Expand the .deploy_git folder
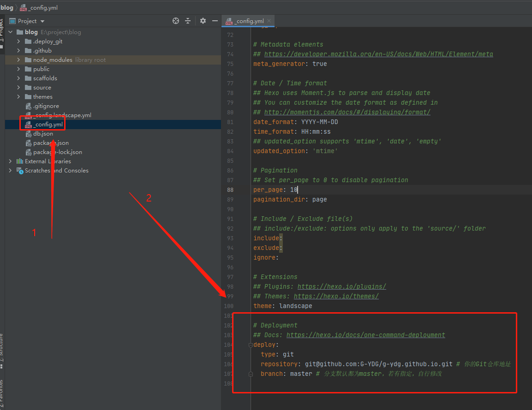This screenshot has width=532, height=410. (18, 42)
